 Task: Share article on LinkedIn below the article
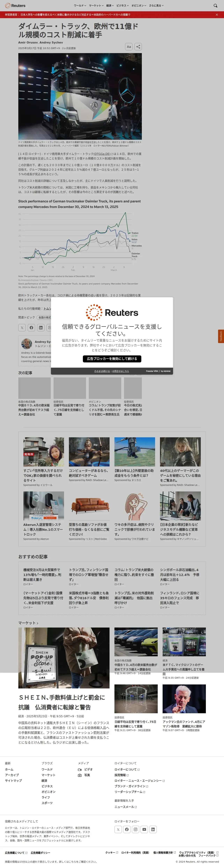point(41,327)
